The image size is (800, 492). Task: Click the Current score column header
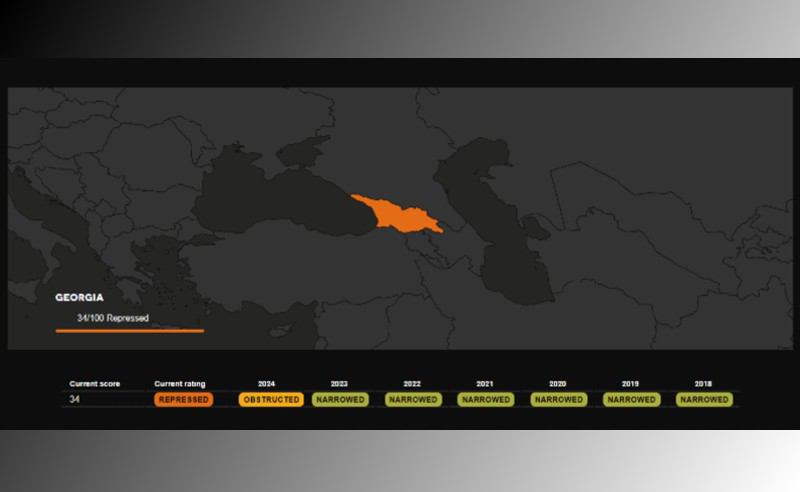pyautogui.click(x=94, y=383)
